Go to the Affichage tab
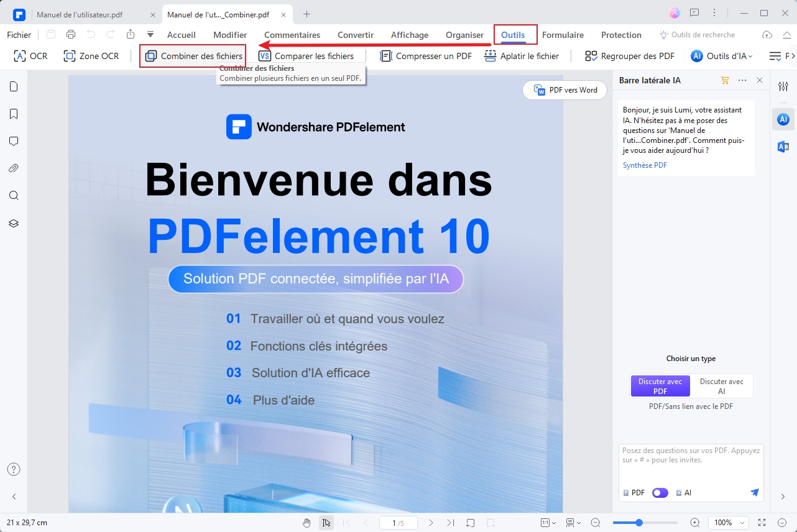This screenshot has width=797, height=532. [x=410, y=35]
